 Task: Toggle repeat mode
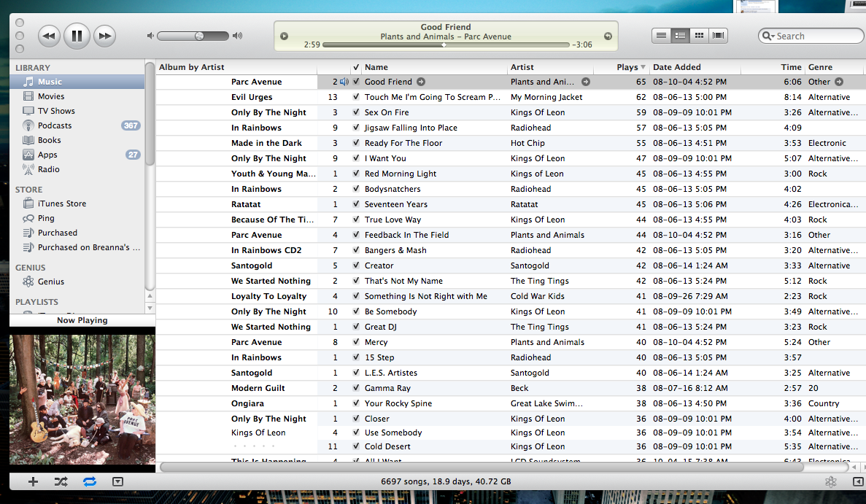[90, 481]
